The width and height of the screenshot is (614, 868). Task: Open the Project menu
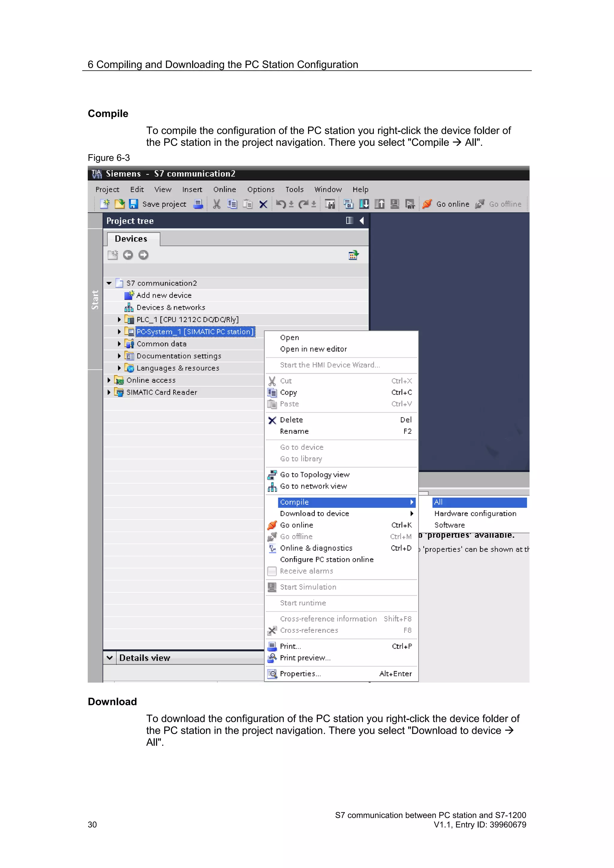coord(107,189)
